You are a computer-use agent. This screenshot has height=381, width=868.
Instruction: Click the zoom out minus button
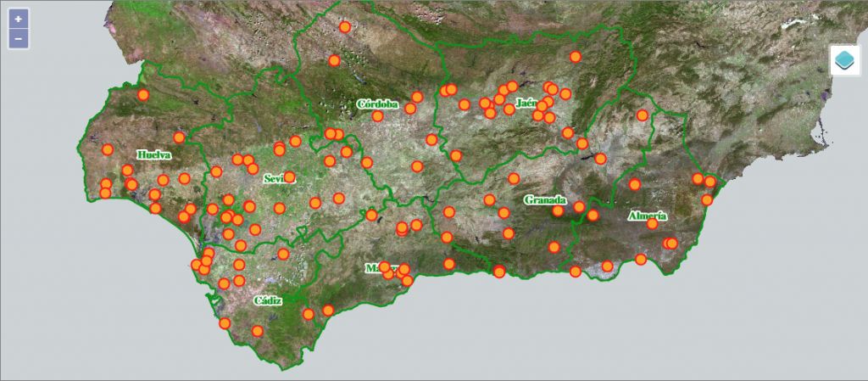click(x=19, y=39)
